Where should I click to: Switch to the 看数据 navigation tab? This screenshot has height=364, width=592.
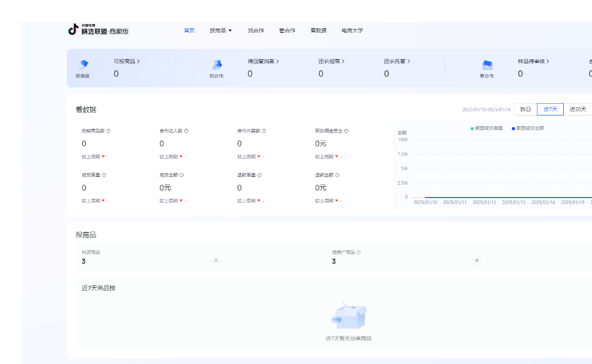tap(319, 30)
